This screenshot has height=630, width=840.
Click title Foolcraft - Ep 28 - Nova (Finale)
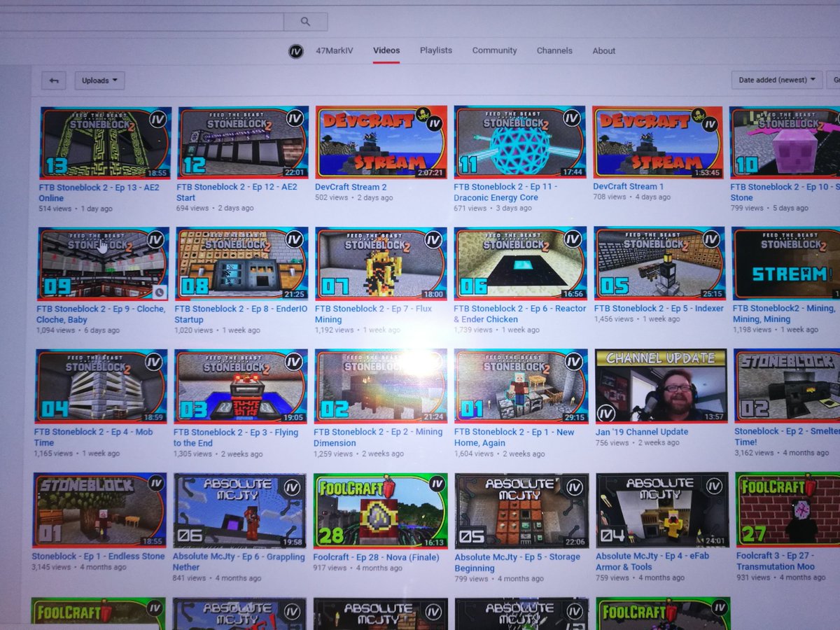[x=377, y=558]
